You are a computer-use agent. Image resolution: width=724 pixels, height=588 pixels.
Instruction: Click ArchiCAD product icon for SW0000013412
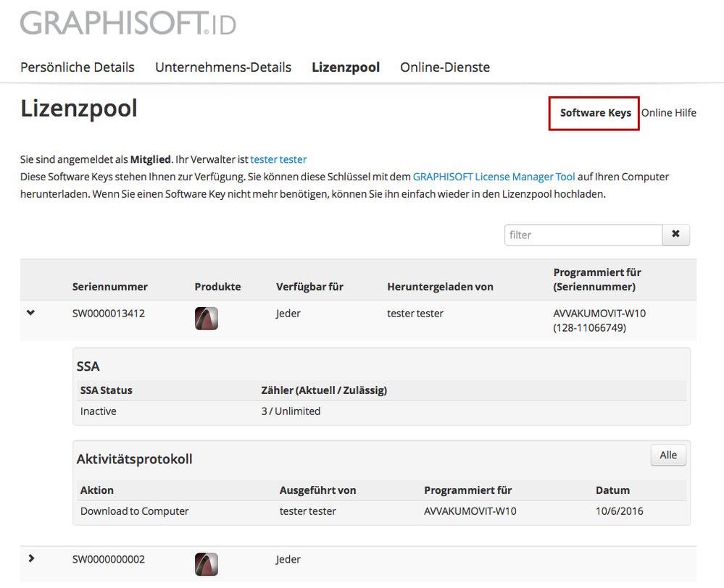(x=207, y=319)
